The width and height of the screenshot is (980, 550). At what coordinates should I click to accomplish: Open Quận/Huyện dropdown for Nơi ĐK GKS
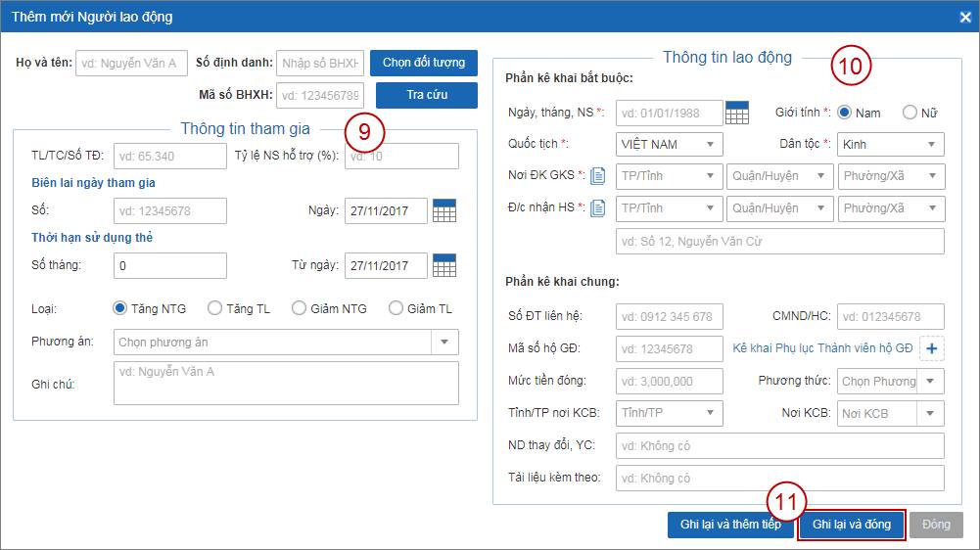point(779,175)
